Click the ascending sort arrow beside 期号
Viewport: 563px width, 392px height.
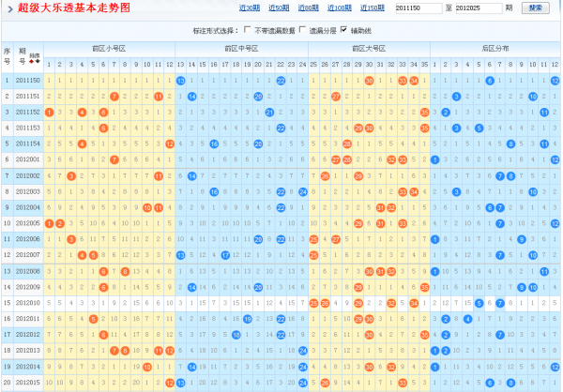(x=32, y=62)
